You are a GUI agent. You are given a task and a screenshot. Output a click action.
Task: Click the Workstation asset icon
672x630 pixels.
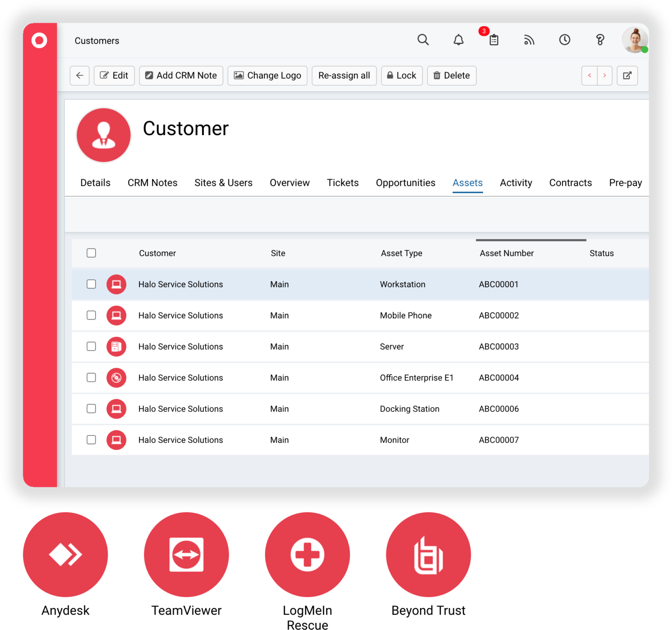116,284
